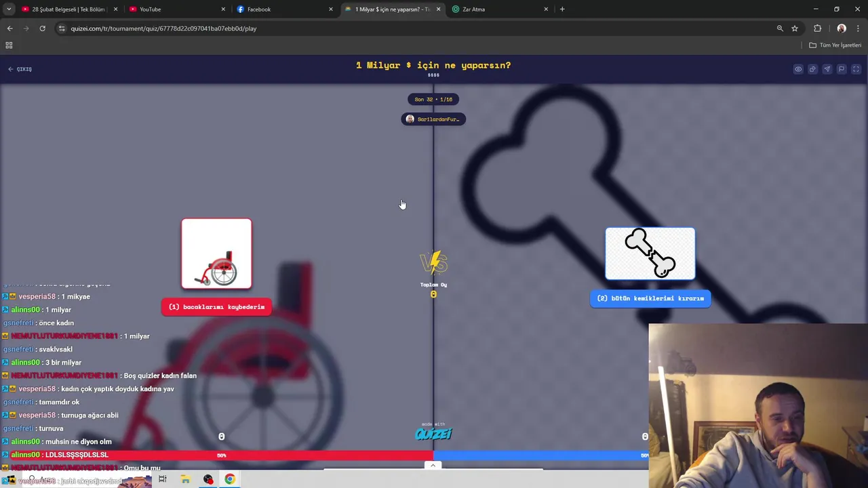Click the Son 32 • 1/16 round indicator
Viewport: 868px width, 488px height.
433,100
